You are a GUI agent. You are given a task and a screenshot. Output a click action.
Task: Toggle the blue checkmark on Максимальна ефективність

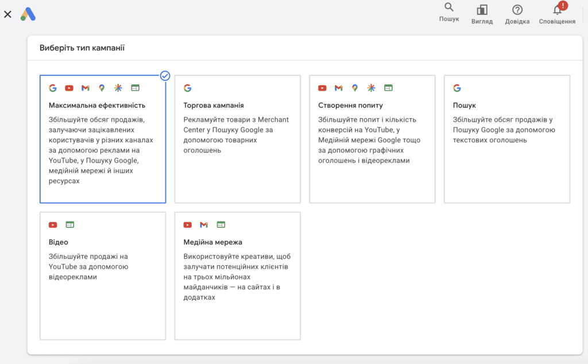point(165,76)
